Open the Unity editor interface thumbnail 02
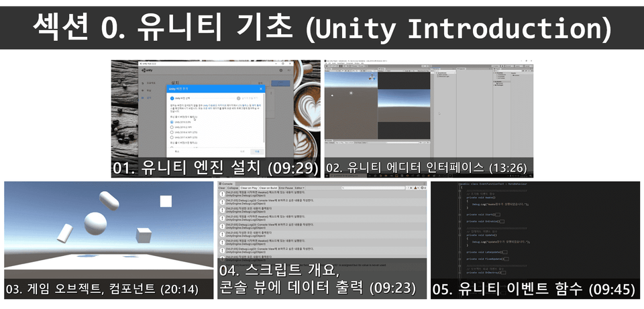Image resolution: width=644 pixels, height=309 pixels. click(429, 119)
